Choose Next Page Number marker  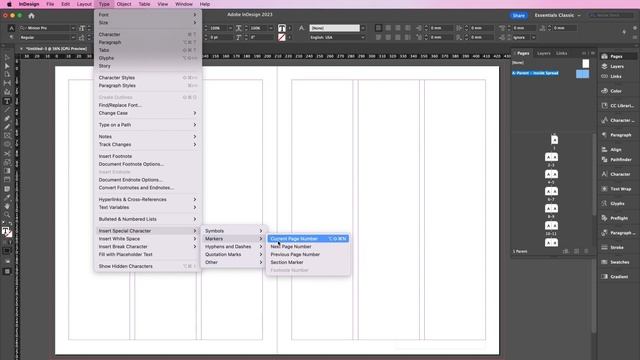(308, 247)
